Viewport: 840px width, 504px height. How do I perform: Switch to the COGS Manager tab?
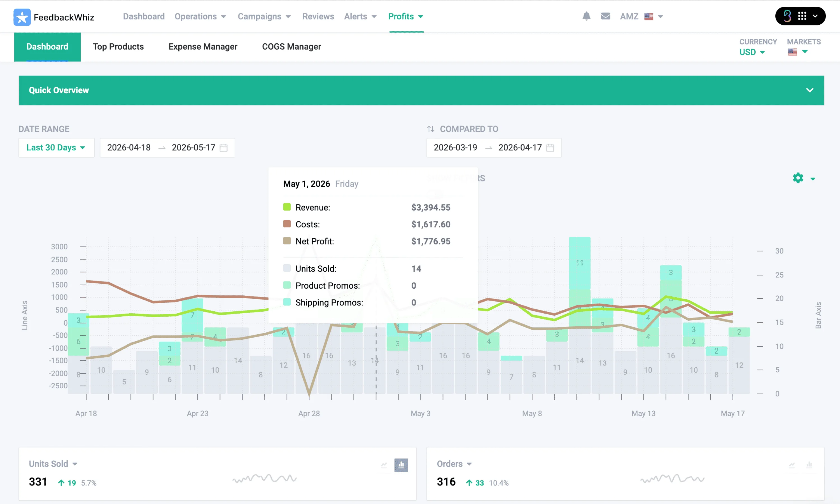[291, 47]
